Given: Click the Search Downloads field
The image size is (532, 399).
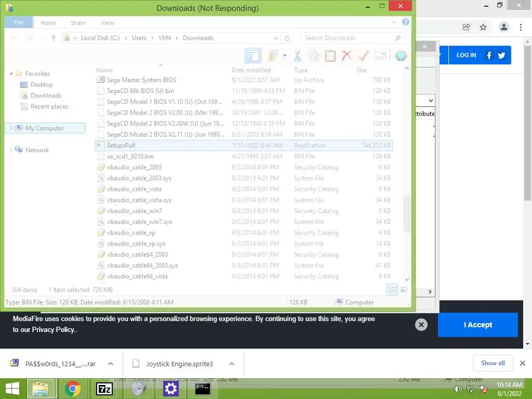Looking at the screenshot, I should (353, 38).
